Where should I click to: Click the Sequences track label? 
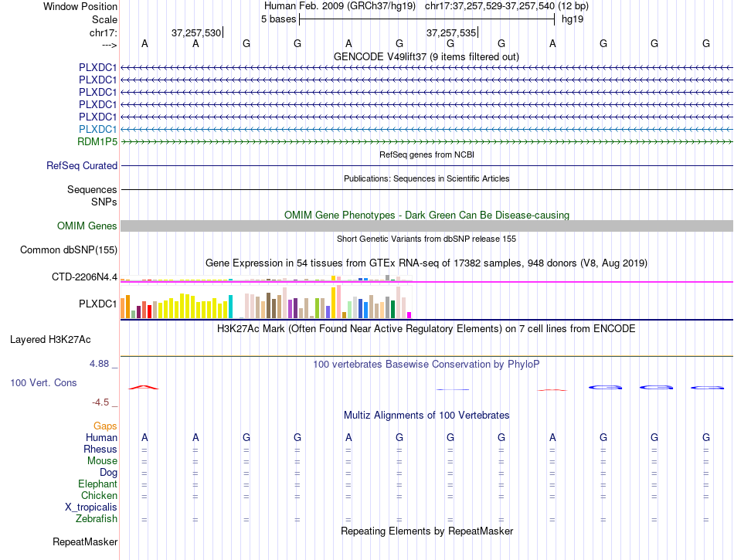pyautogui.click(x=92, y=189)
